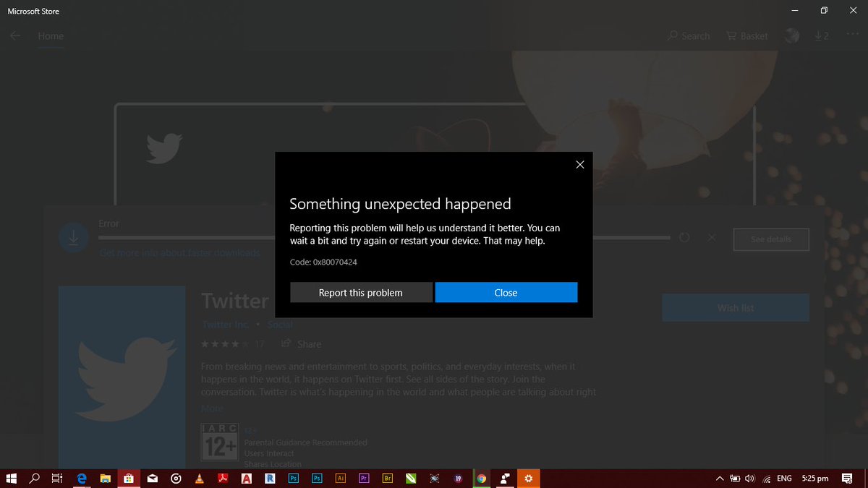Click Share on the Twitter app page
The image size is (868, 488).
(302, 344)
